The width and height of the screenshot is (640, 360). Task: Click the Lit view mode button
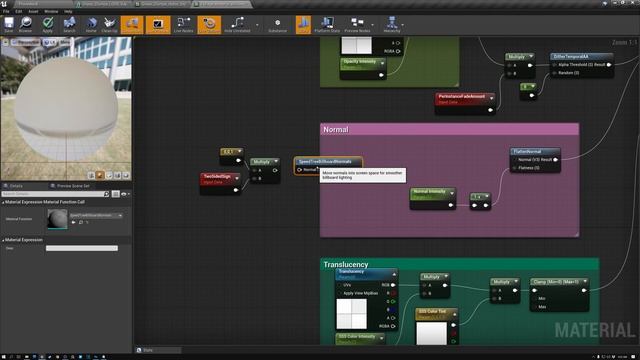click(50, 42)
